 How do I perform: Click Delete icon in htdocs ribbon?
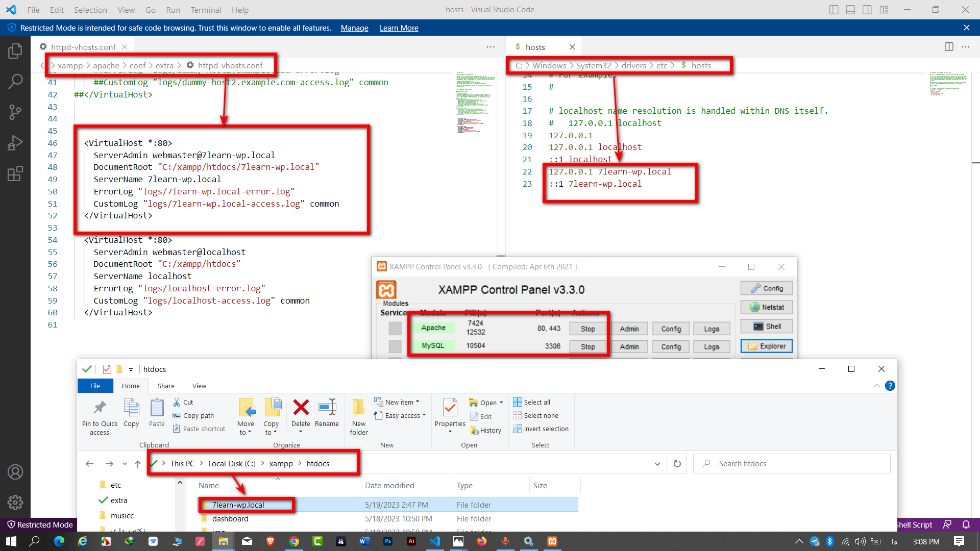pyautogui.click(x=301, y=408)
